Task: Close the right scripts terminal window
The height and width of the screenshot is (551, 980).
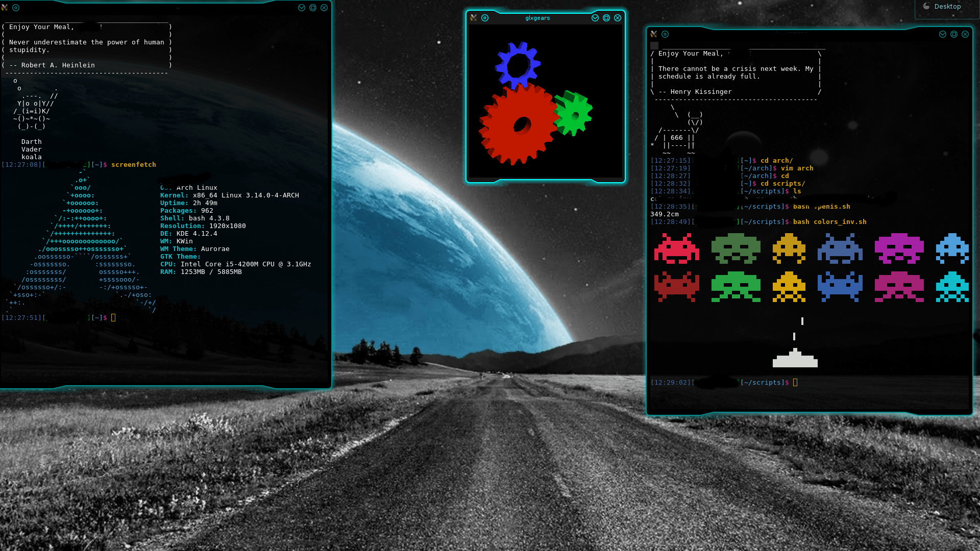Action: click(x=965, y=34)
